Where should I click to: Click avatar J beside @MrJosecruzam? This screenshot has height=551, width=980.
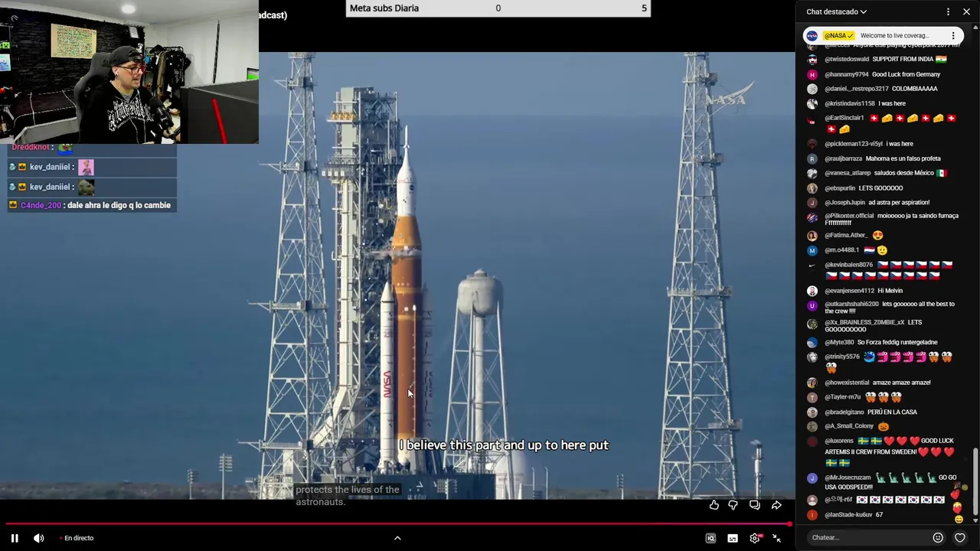812,478
